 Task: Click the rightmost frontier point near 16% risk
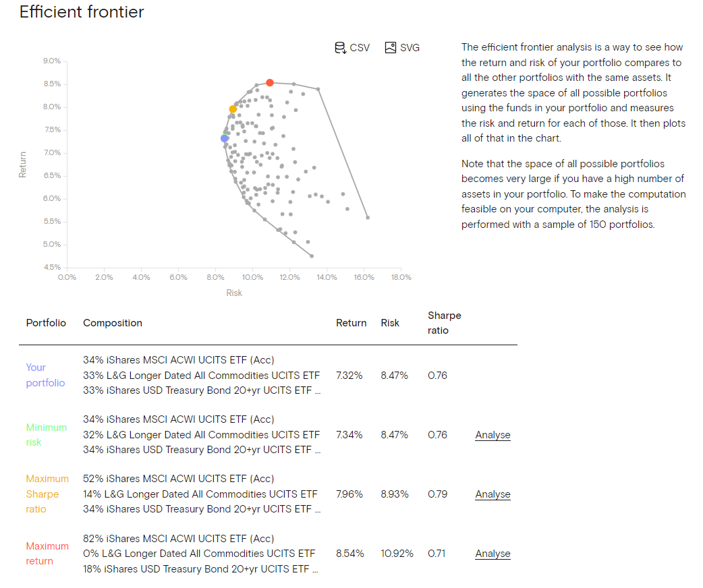click(368, 217)
